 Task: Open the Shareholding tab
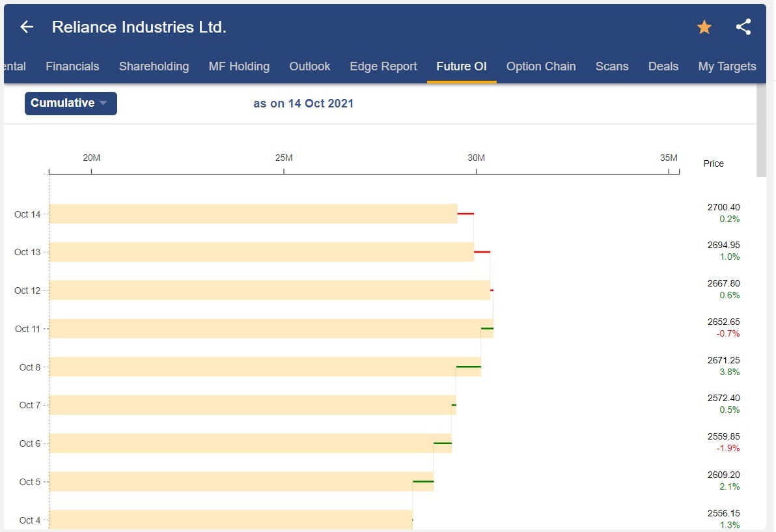(154, 66)
